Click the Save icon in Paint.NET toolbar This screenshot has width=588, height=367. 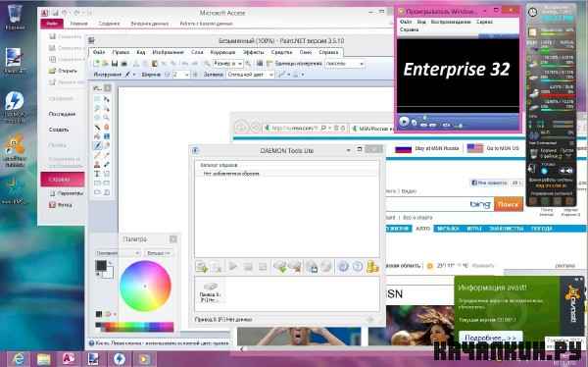click(x=115, y=64)
